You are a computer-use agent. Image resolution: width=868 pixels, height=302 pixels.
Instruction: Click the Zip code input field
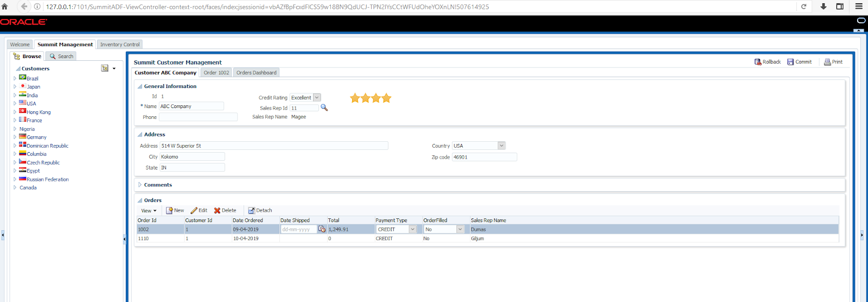[x=484, y=157]
